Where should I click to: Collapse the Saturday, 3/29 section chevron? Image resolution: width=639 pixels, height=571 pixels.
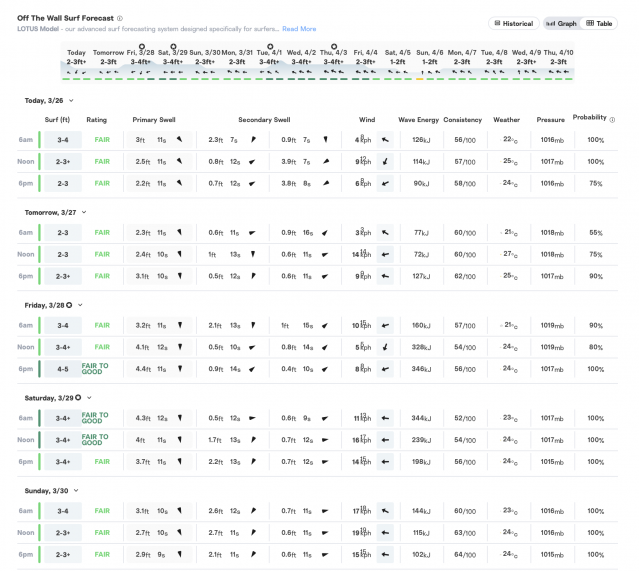pyautogui.click(x=89, y=398)
